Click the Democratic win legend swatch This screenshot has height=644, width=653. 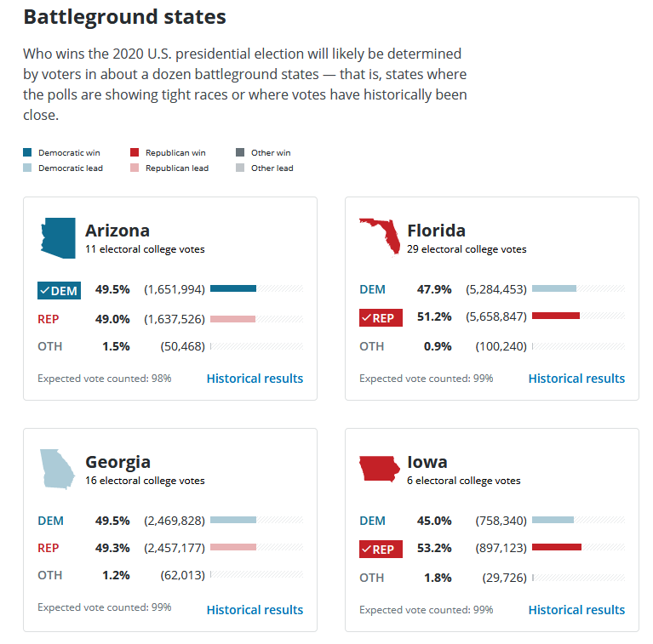[x=28, y=153]
